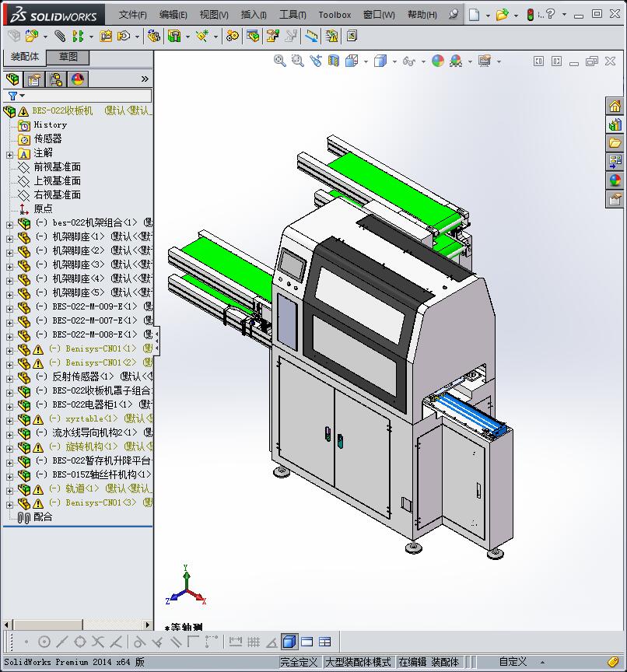Open the Toolbox menu
Image resolution: width=627 pixels, height=672 pixels.
point(335,15)
